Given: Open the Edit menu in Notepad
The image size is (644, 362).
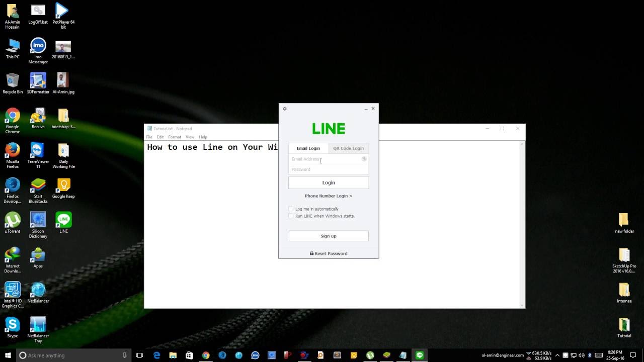Looking at the screenshot, I should point(160,137).
